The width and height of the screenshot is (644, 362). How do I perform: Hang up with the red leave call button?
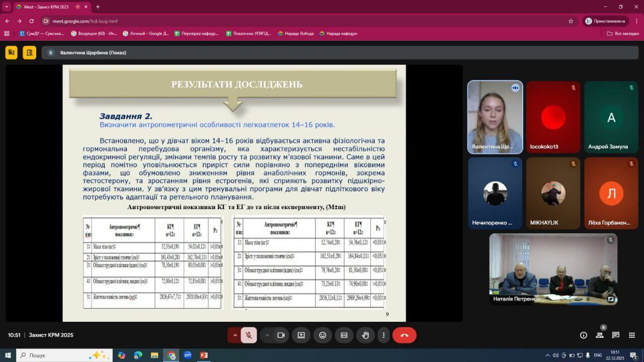(404, 335)
